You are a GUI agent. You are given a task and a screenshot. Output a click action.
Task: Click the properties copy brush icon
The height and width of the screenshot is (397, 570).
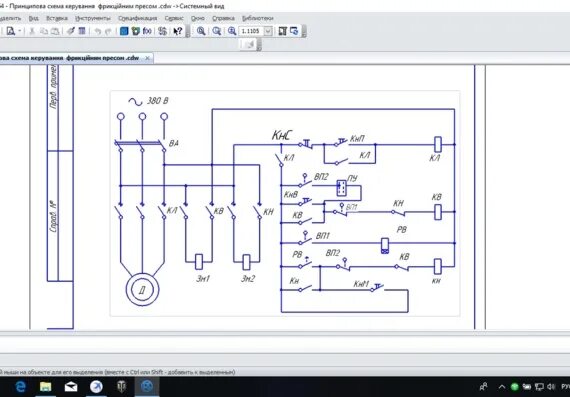tap(71, 31)
